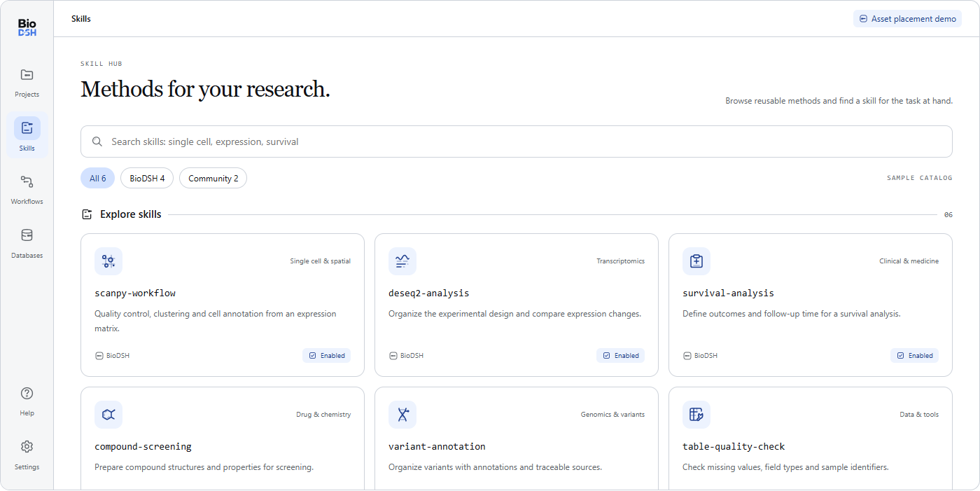Open the variant-annotation skill title
The image size is (980, 491).
click(437, 447)
